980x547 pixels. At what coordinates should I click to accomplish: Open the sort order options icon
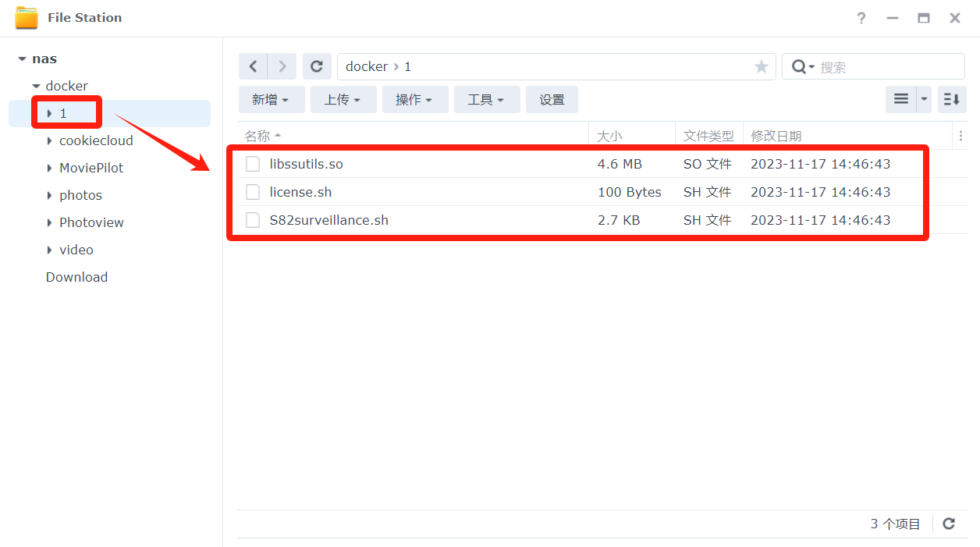click(x=952, y=99)
